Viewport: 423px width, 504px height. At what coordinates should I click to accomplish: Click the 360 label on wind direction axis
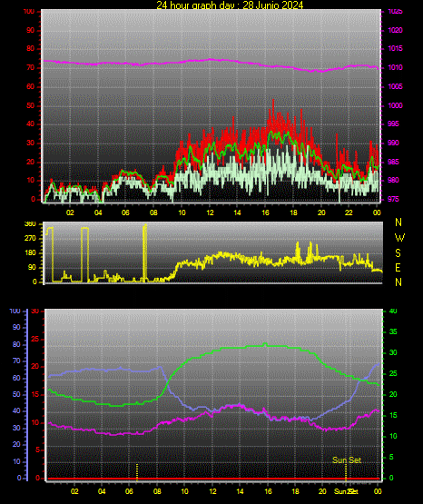(30, 224)
